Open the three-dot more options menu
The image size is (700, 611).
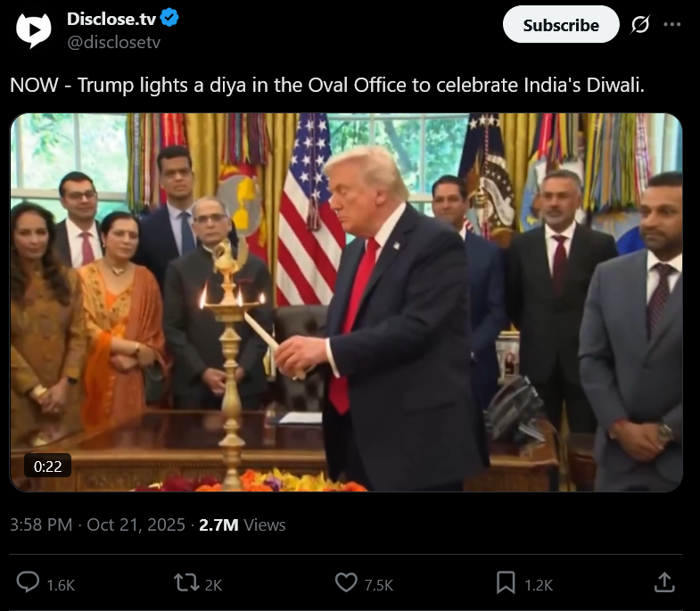point(671,25)
